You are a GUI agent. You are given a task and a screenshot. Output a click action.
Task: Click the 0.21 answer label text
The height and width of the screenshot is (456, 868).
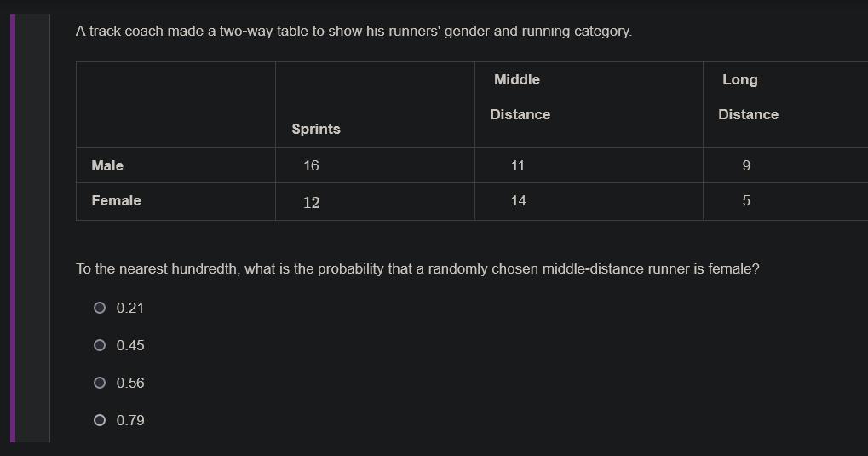click(x=130, y=308)
